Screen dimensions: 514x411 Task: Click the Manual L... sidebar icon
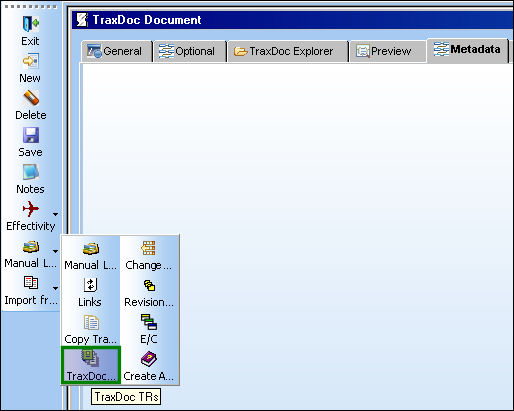[x=31, y=247]
